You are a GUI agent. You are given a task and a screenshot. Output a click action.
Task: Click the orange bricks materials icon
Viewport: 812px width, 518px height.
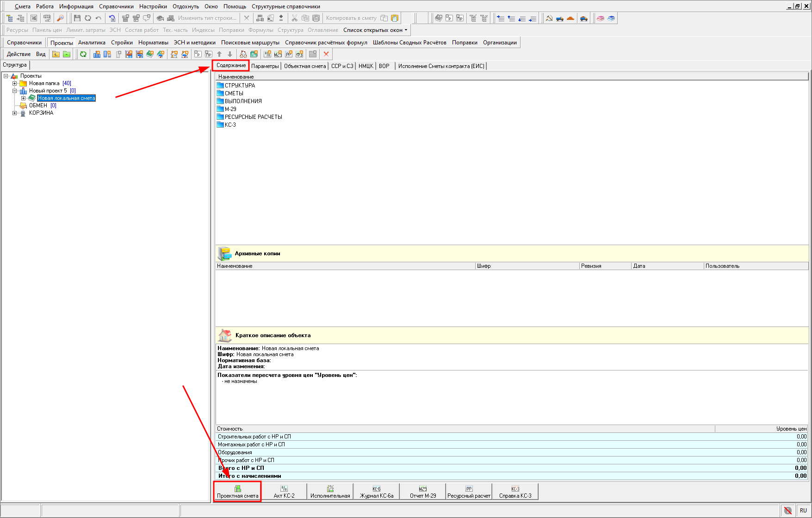click(x=570, y=18)
